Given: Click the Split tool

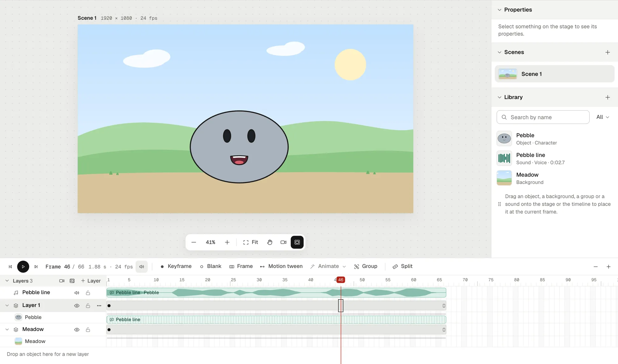Looking at the screenshot, I should point(402,266).
